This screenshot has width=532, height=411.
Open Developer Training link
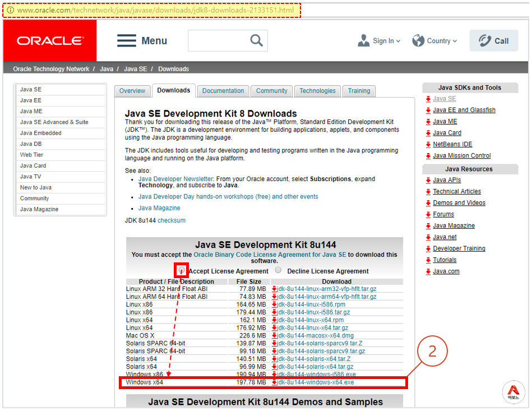click(459, 249)
